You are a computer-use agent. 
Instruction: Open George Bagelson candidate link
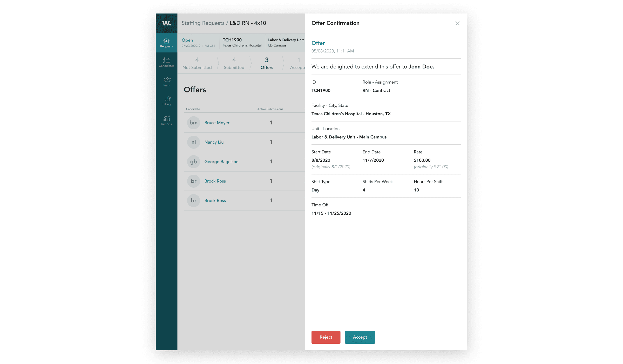tap(221, 162)
